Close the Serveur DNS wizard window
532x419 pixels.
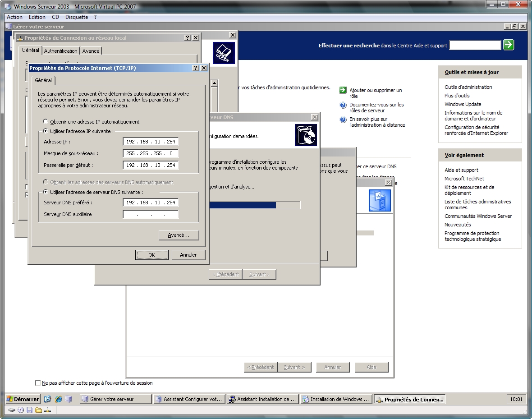point(315,117)
